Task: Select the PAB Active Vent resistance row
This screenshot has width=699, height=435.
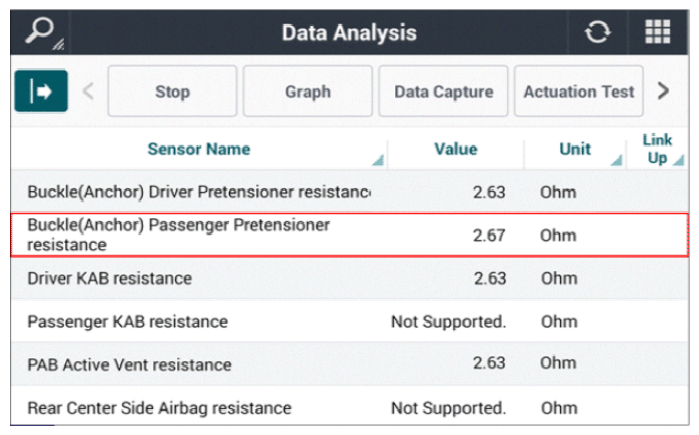Action: coord(350,364)
